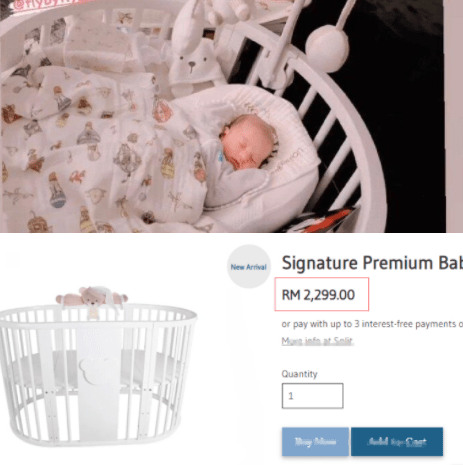Click the interest-free payments text line

[x=372, y=324]
